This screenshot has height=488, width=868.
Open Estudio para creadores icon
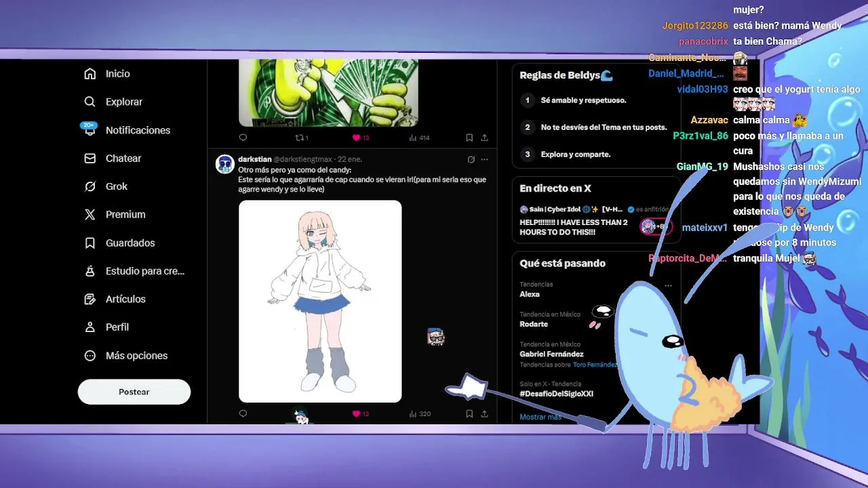[90, 271]
